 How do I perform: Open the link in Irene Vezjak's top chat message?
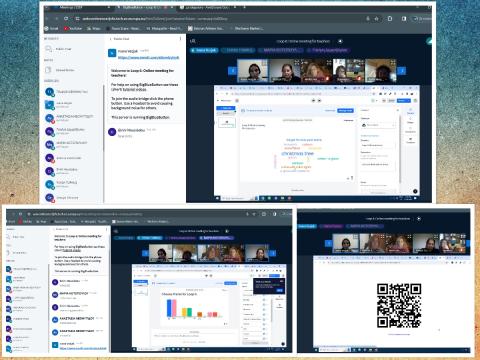148,58
